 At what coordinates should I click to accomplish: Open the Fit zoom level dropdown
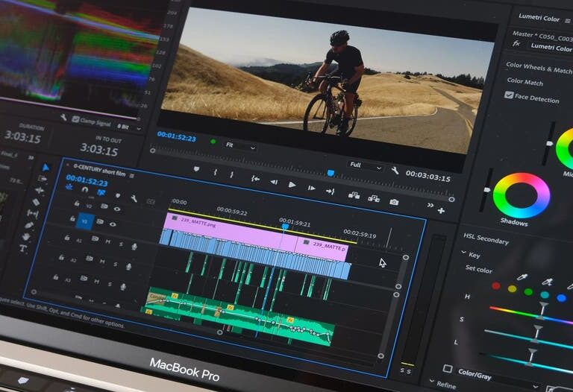point(239,145)
